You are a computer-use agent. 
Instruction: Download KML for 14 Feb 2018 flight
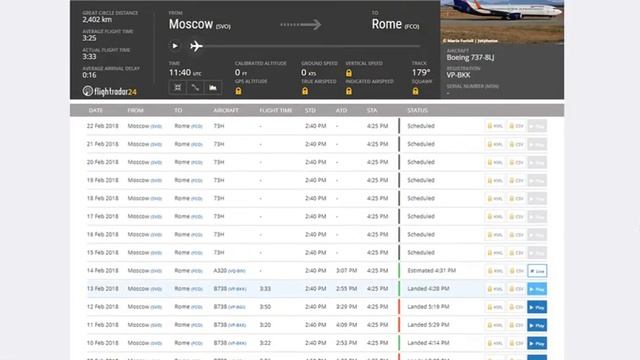495,271
